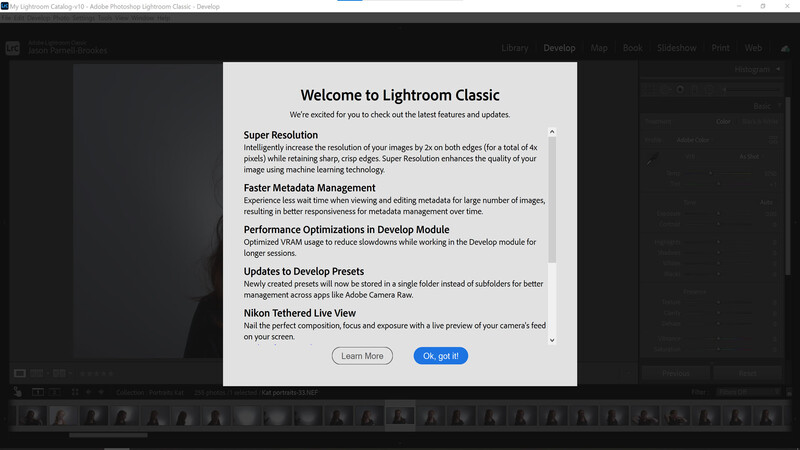
Task: Click the Before/After view icon
Action: tap(59, 373)
